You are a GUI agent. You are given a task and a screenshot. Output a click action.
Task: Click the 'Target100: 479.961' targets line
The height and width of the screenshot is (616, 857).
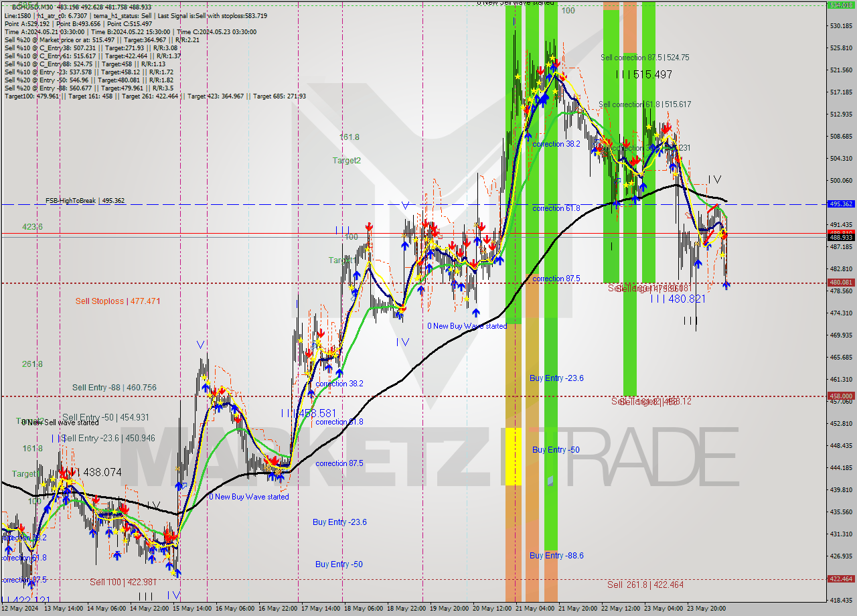click(x=155, y=96)
